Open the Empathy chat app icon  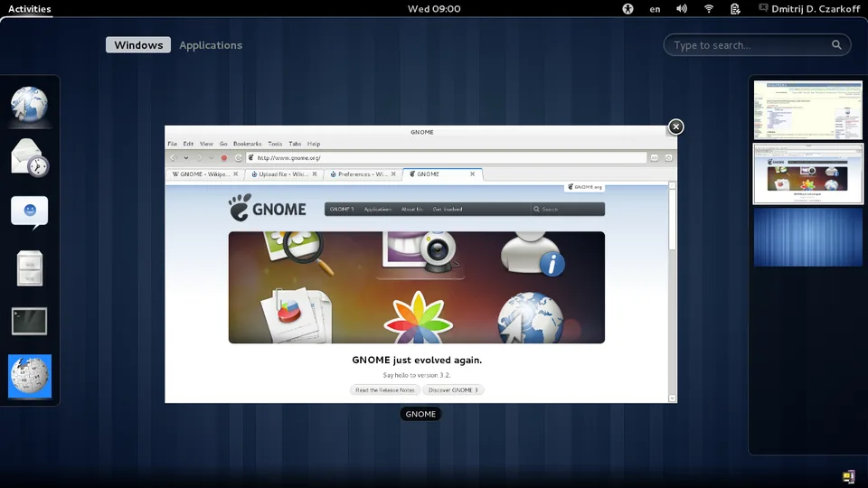tap(30, 212)
